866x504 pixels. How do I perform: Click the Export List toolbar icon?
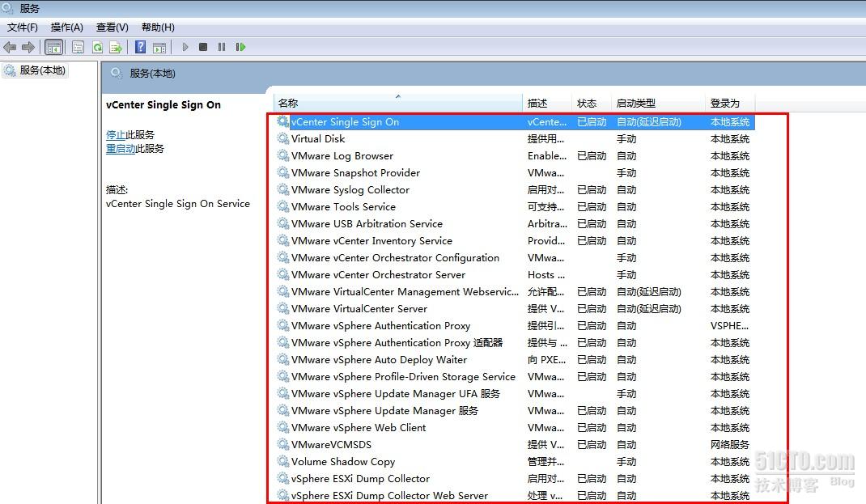pos(116,48)
